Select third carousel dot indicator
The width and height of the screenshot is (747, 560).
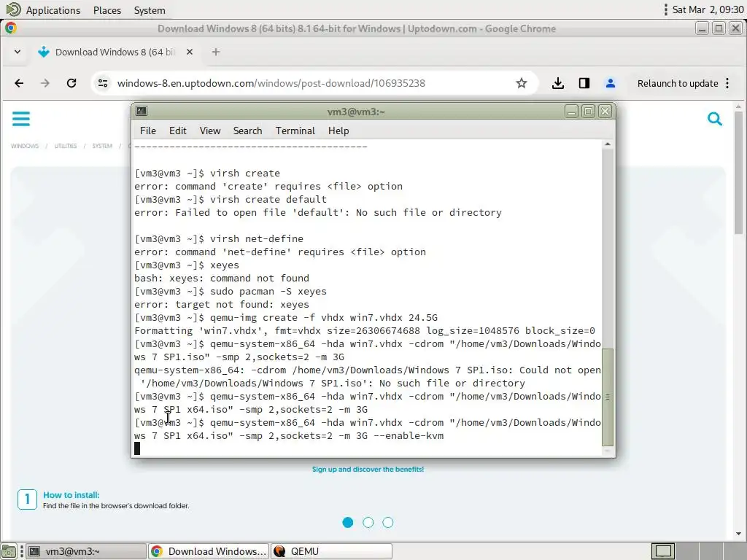tap(388, 523)
